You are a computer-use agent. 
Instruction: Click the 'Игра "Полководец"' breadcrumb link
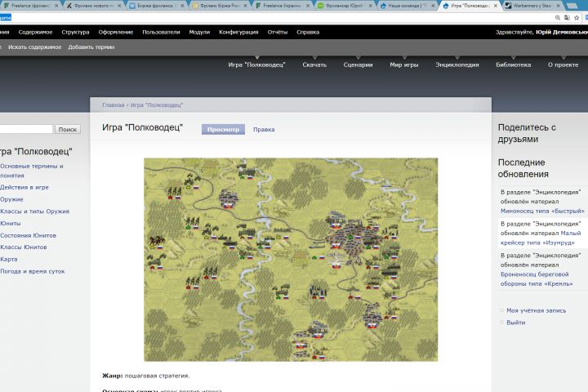(156, 105)
